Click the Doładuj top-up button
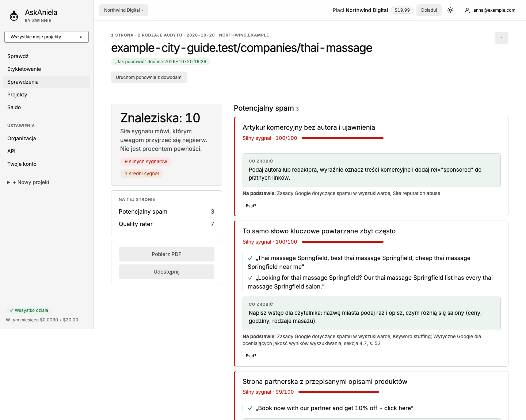 coord(429,10)
